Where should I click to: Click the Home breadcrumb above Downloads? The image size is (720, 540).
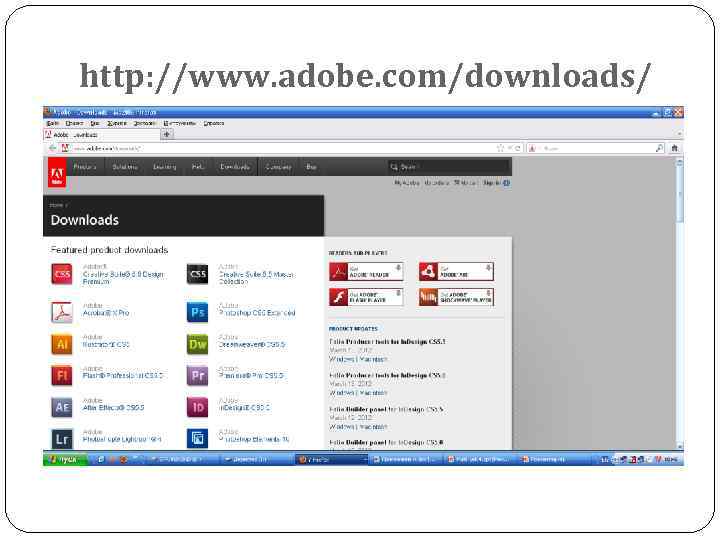[56, 205]
